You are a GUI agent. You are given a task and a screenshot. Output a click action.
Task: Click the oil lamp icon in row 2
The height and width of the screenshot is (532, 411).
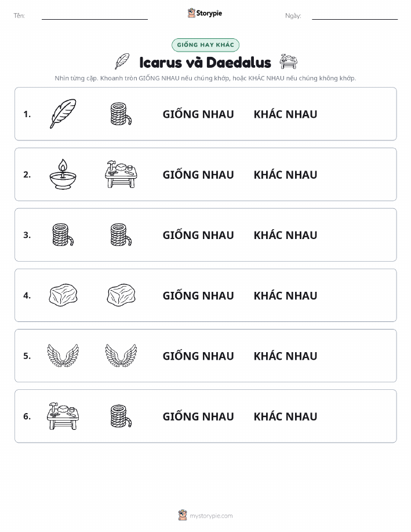[x=63, y=175]
